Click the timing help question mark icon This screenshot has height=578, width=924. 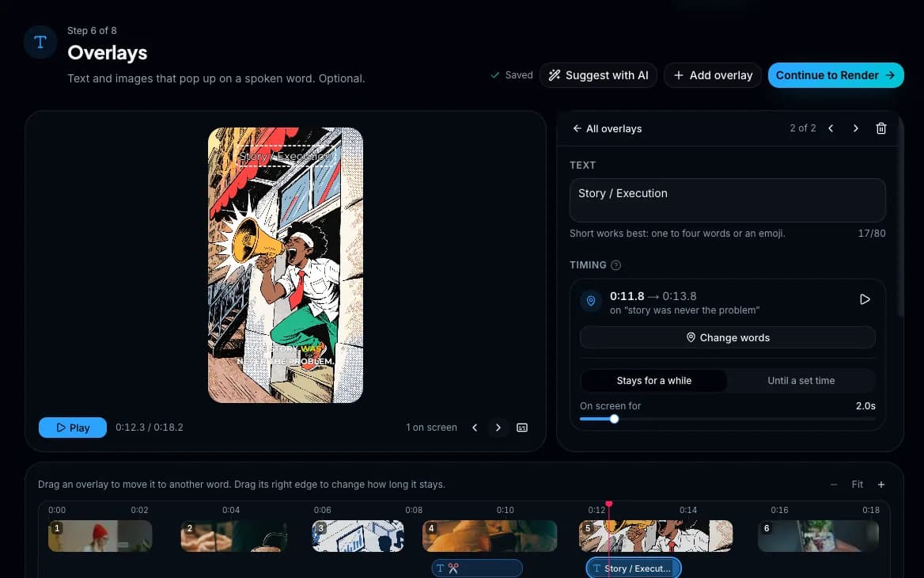pyautogui.click(x=615, y=265)
